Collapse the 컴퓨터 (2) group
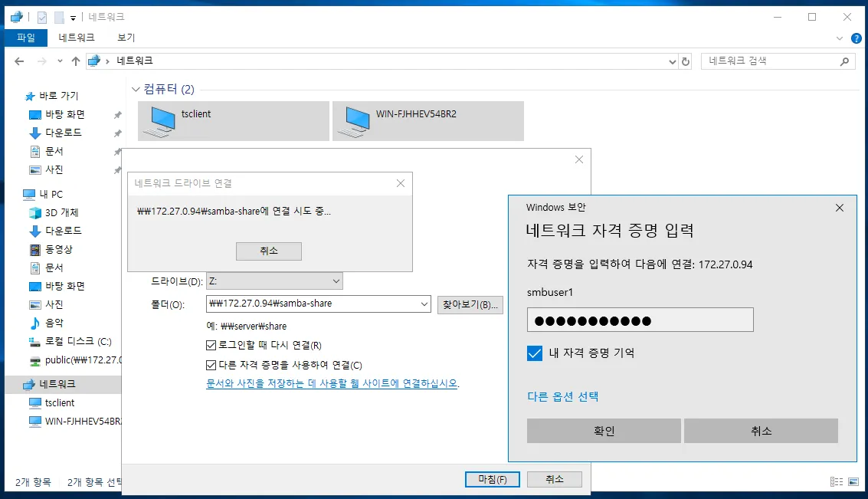The height and width of the screenshot is (499, 868). coord(136,89)
